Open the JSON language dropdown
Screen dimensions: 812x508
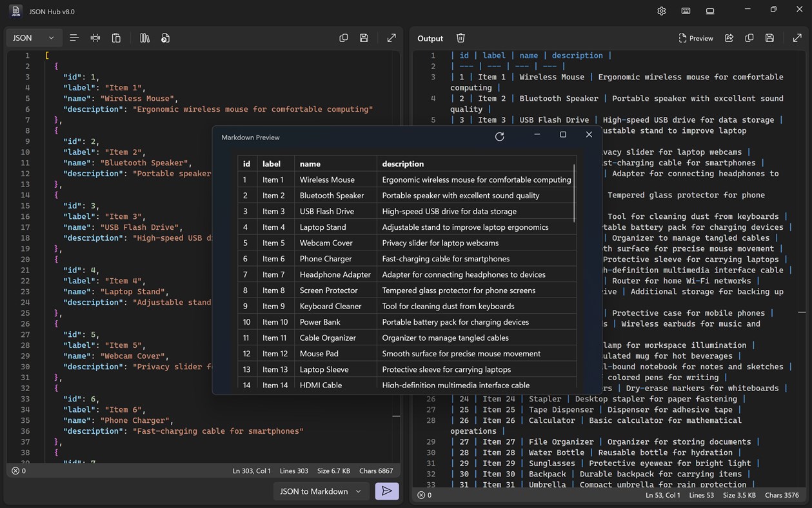point(35,38)
